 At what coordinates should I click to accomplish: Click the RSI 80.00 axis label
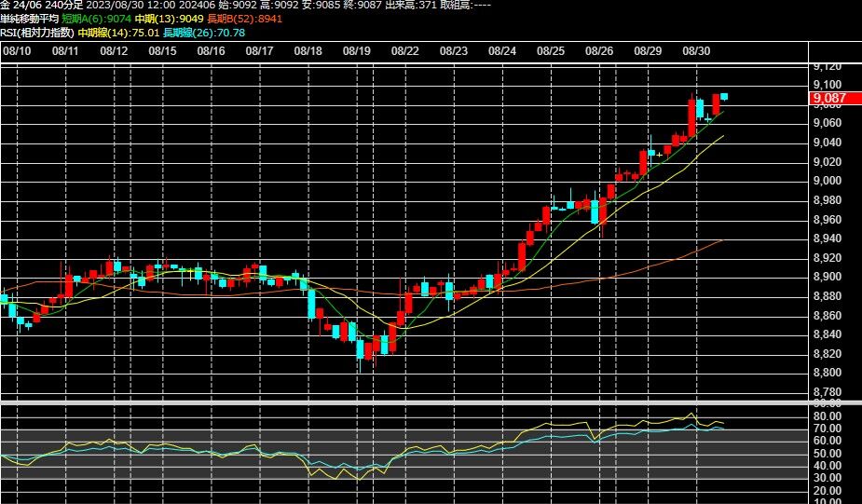coord(828,416)
